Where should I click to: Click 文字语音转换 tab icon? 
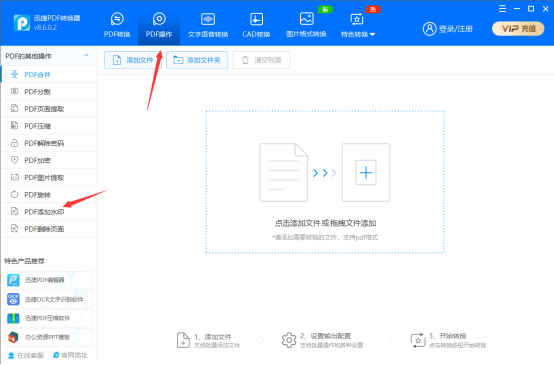[x=208, y=19]
